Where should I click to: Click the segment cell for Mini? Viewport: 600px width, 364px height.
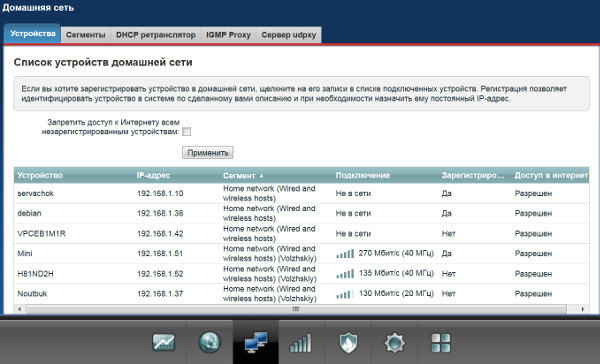[270, 253]
